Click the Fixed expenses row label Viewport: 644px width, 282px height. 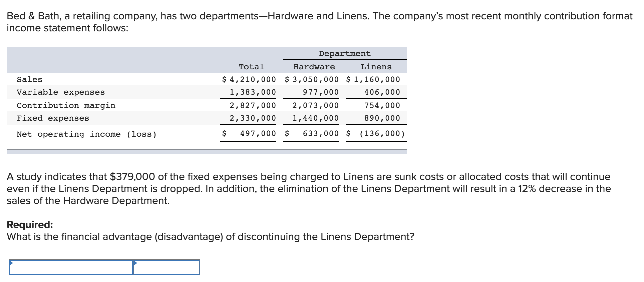pyautogui.click(x=53, y=118)
